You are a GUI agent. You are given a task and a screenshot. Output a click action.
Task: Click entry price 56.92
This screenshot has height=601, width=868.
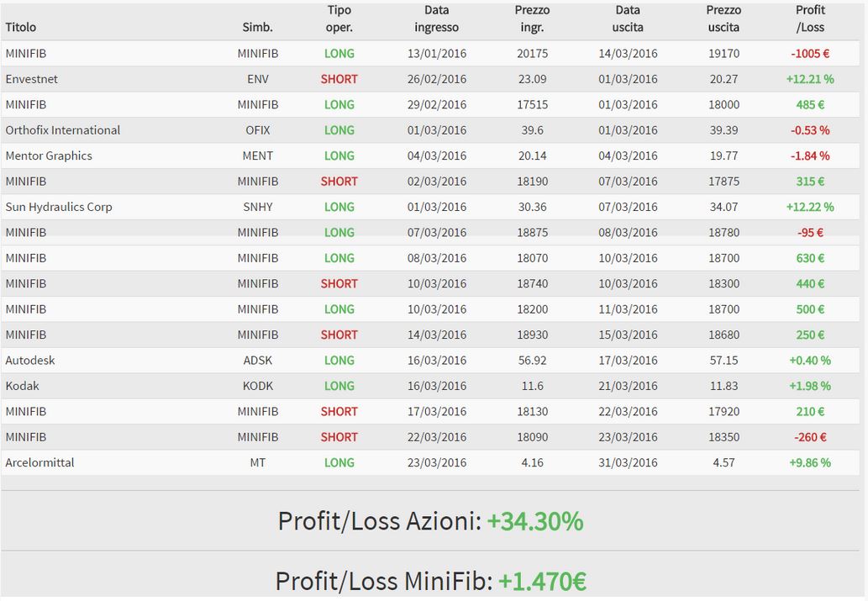coord(532,361)
